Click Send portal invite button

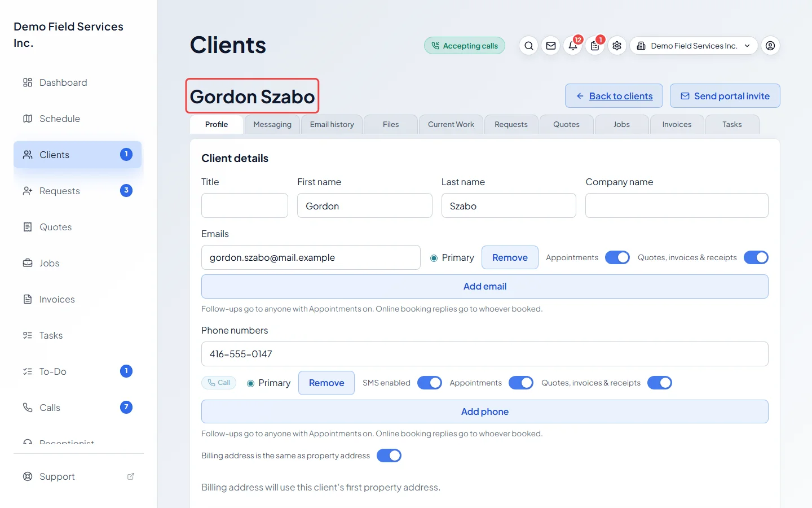click(x=725, y=96)
